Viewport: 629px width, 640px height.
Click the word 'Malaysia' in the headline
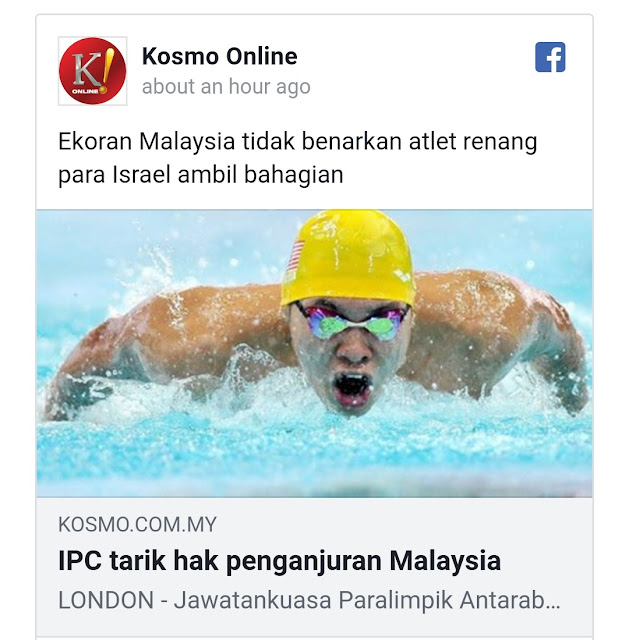[x=445, y=561]
